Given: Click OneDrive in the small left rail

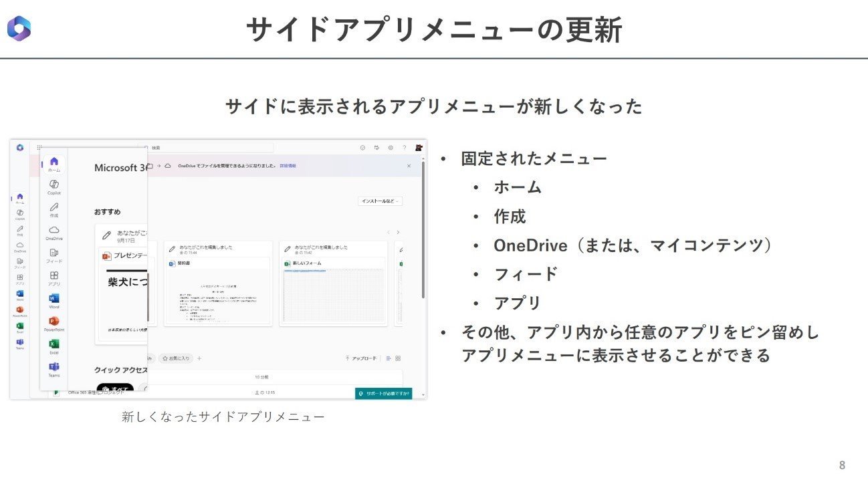Looking at the screenshot, I should point(20,247).
